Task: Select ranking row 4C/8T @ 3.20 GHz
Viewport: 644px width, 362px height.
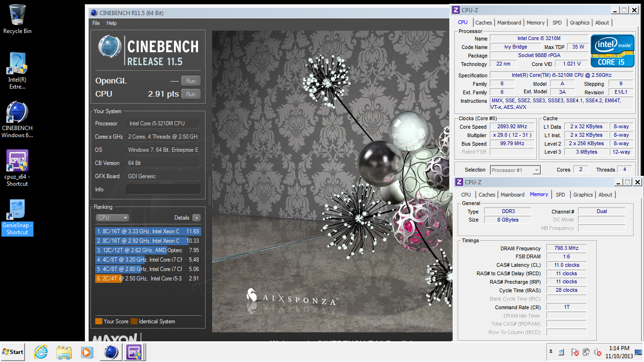Action: [x=148, y=260]
